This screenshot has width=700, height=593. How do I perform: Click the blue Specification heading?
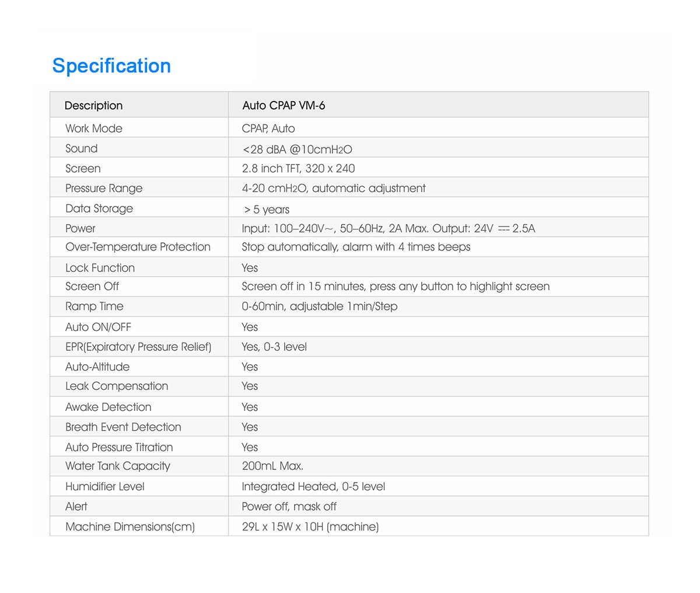(111, 66)
